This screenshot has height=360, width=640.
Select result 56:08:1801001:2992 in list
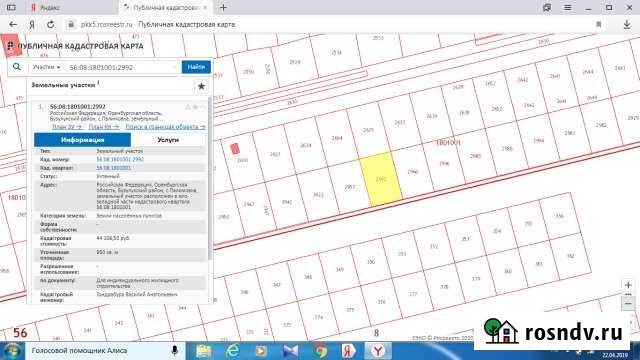click(78, 107)
